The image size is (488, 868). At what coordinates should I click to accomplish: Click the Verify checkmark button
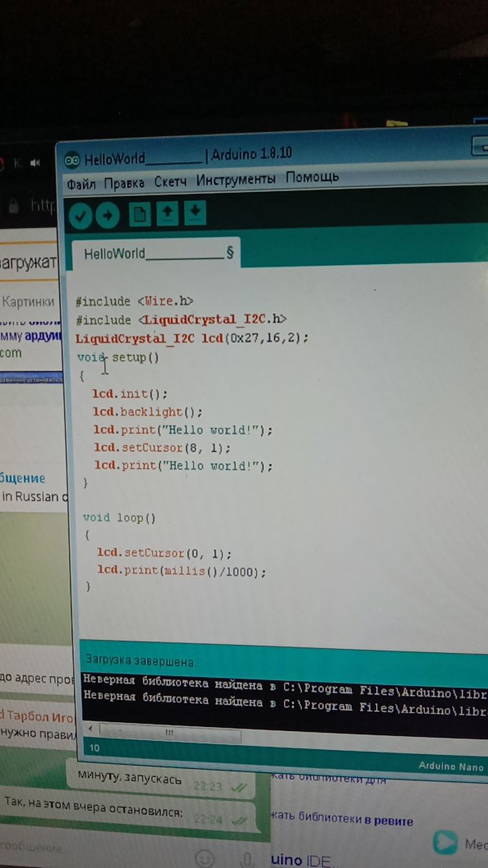pyautogui.click(x=80, y=216)
